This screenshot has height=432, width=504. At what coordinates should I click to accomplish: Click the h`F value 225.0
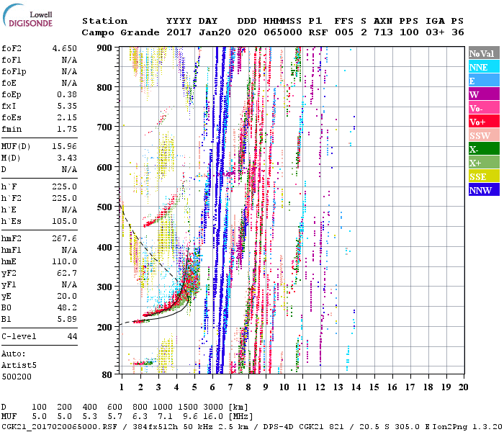[65, 186]
